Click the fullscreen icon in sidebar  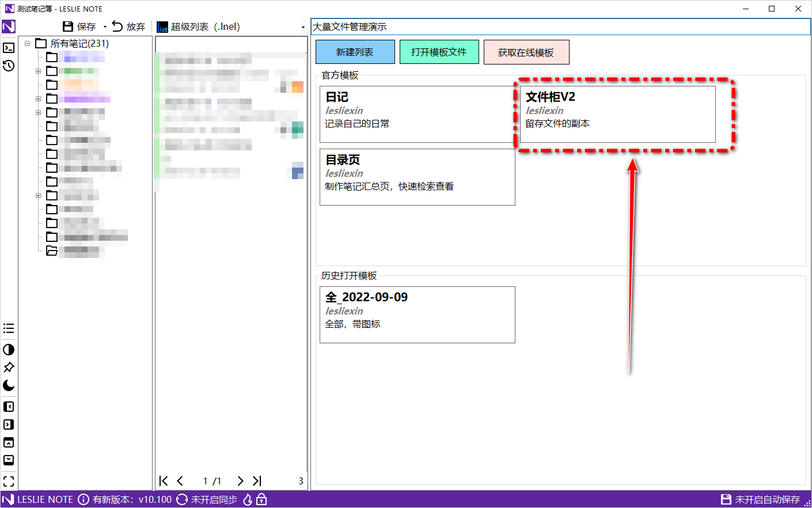[9, 481]
